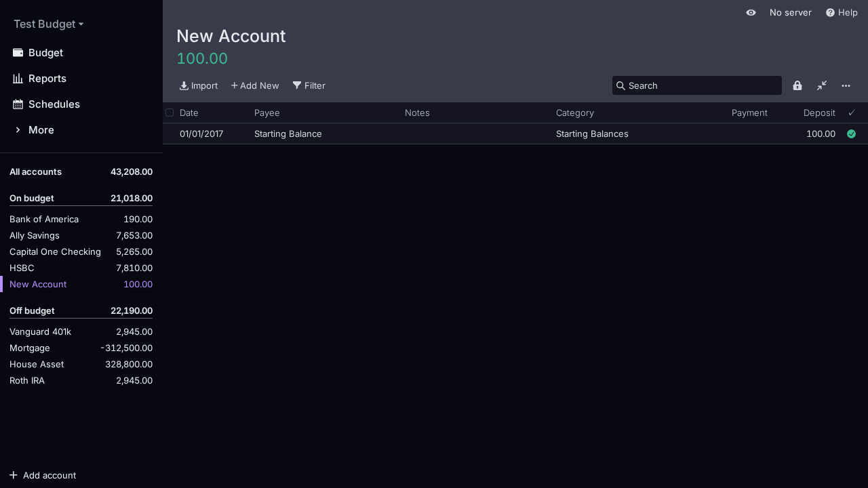The image size is (868, 488).
Task: Collapse split transactions using the arrows icon
Action: 822,85
